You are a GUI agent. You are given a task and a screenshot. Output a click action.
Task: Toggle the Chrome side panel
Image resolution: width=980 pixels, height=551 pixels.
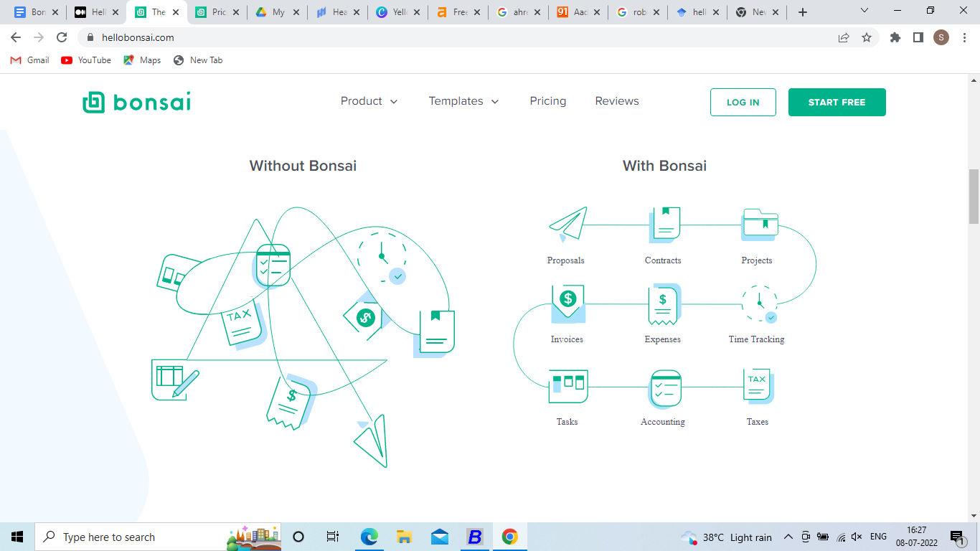(x=918, y=37)
